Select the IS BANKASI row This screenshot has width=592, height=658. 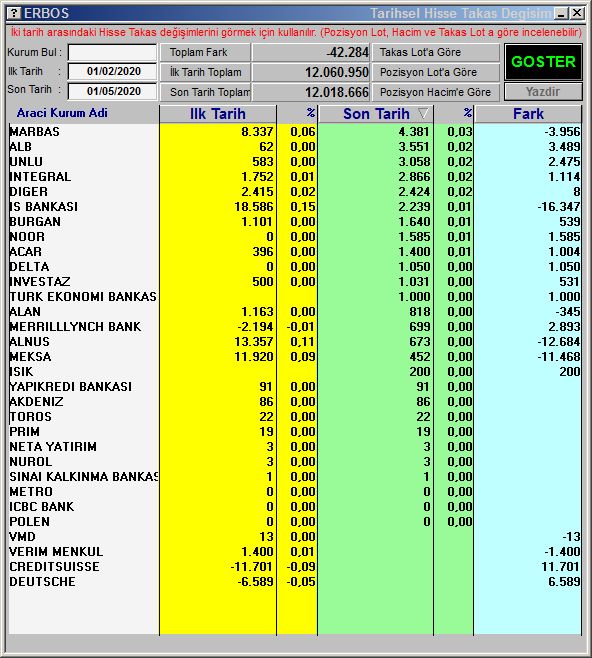point(295,206)
